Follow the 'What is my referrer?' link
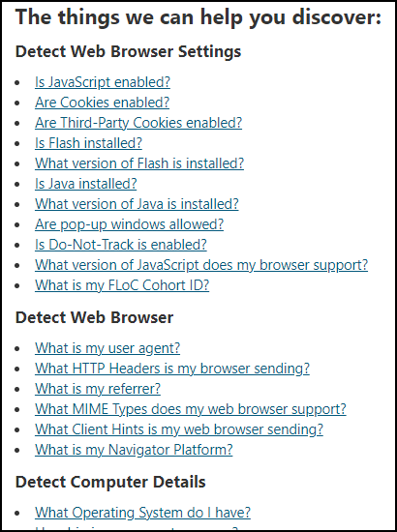The image size is (397, 532). pos(98,389)
